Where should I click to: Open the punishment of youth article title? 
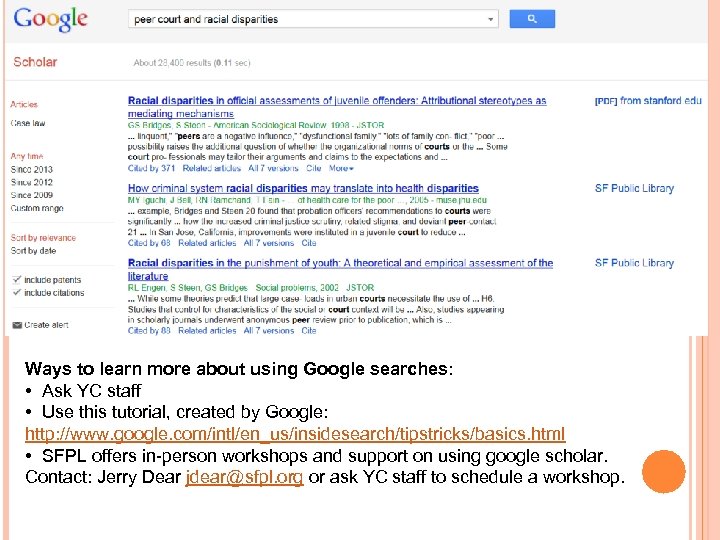340,270
